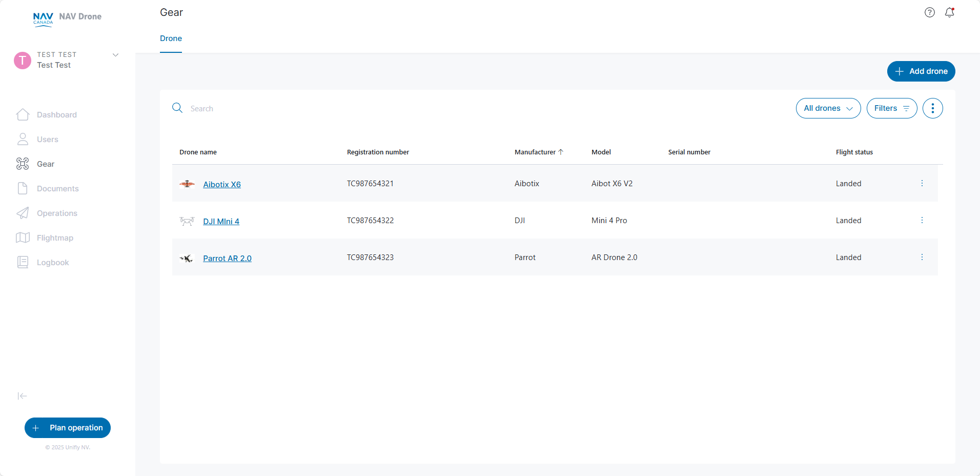The width and height of the screenshot is (980, 476).
Task: Expand the Test Test account chevron
Action: [115, 55]
